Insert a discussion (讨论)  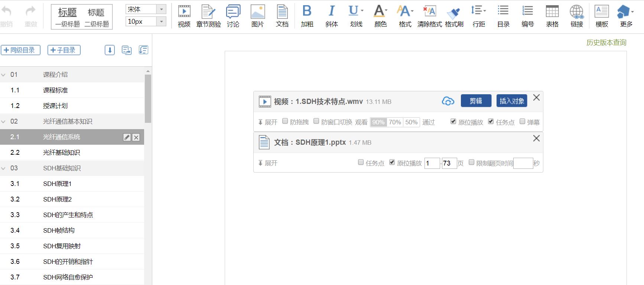(233, 16)
